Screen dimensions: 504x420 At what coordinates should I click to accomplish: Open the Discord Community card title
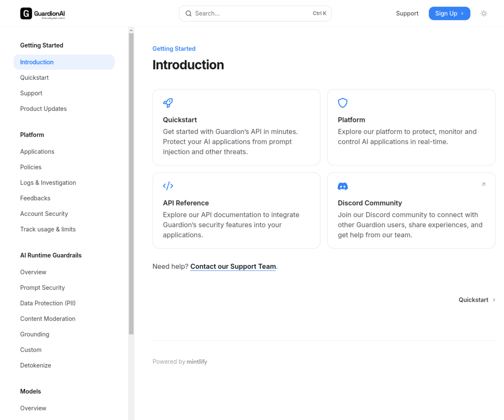click(370, 203)
